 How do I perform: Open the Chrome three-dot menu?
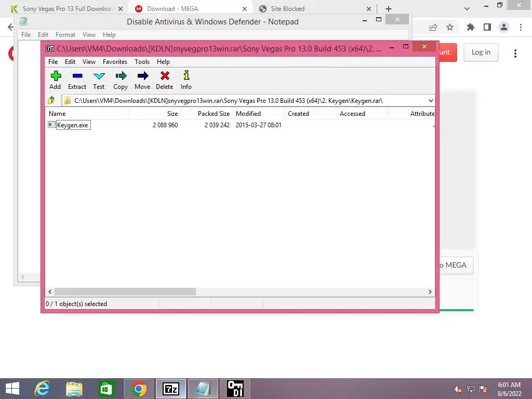(x=521, y=27)
